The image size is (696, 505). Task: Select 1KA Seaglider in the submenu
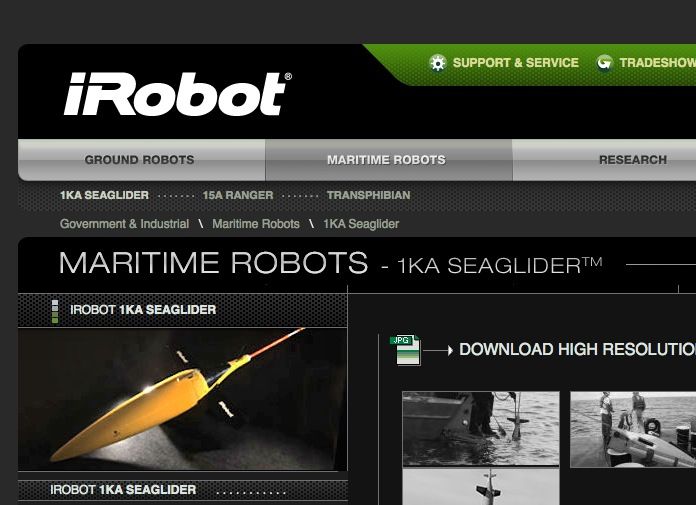click(x=104, y=195)
